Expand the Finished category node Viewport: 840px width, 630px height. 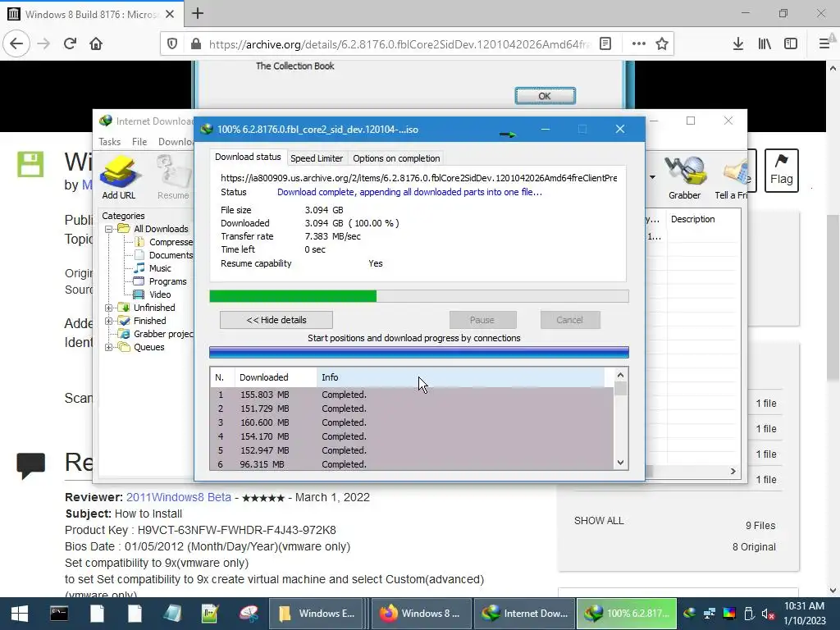(x=108, y=321)
